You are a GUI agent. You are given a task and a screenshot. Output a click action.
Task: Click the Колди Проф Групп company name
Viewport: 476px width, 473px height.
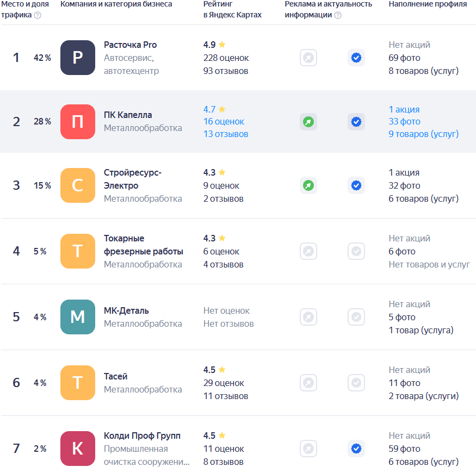(x=142, y=436)
